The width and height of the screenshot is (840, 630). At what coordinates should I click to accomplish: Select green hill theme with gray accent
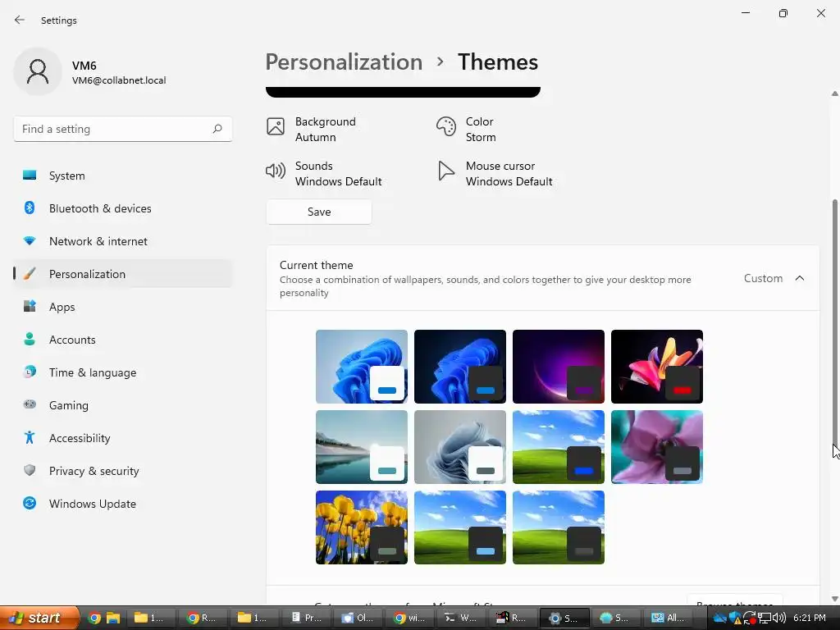click(x=558, y=527)
